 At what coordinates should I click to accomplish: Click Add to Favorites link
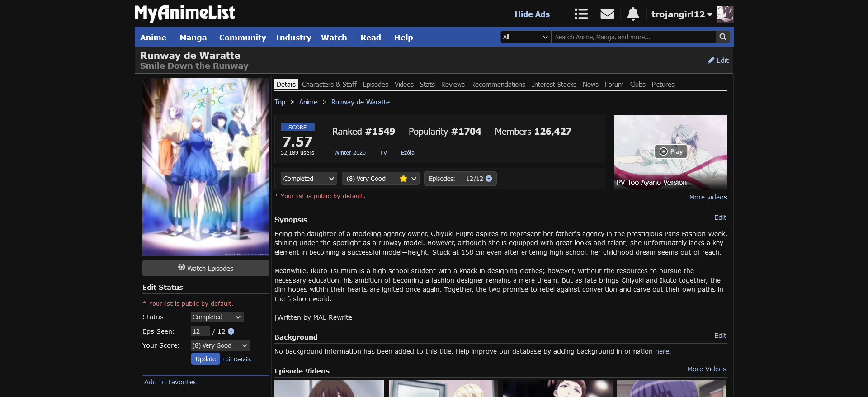[170, 382]
